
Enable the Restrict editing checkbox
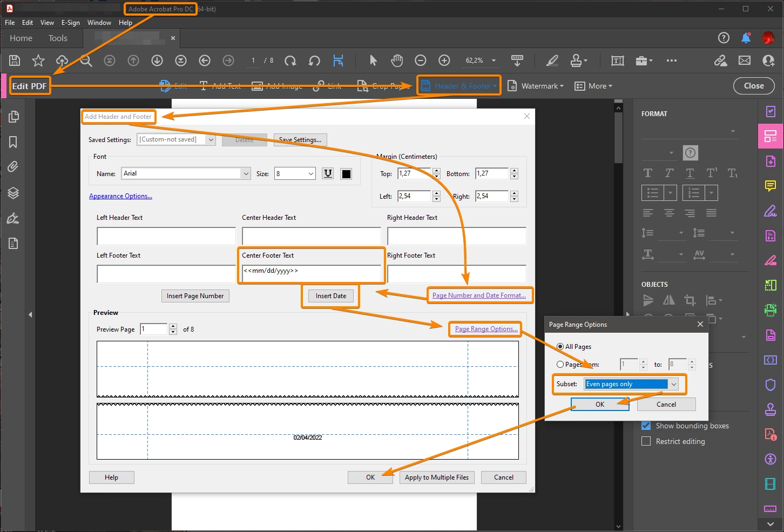coord(646,441)
